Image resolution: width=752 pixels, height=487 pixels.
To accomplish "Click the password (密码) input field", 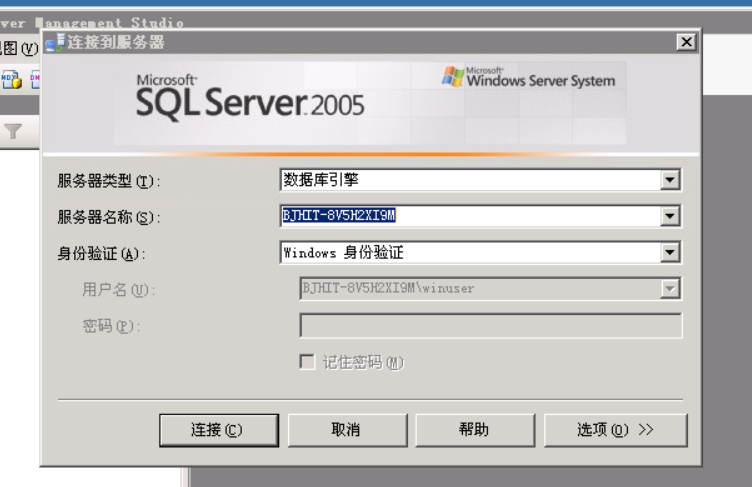I will point(491,326).
